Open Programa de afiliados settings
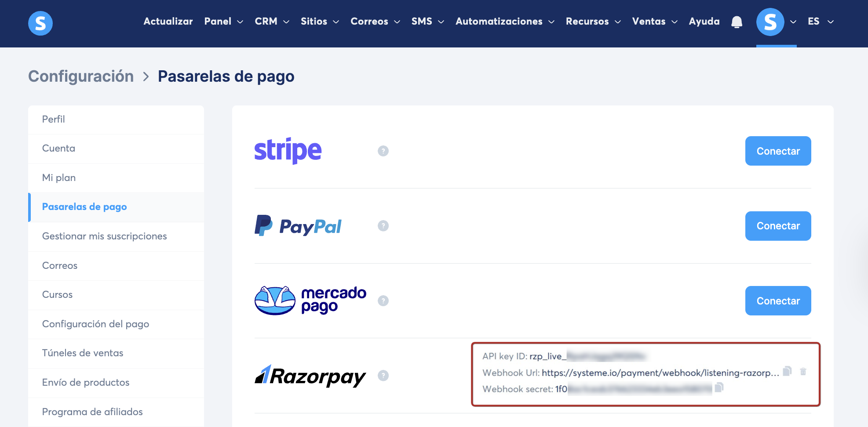Screen dimensions: 868x427 tap(116, 412)
